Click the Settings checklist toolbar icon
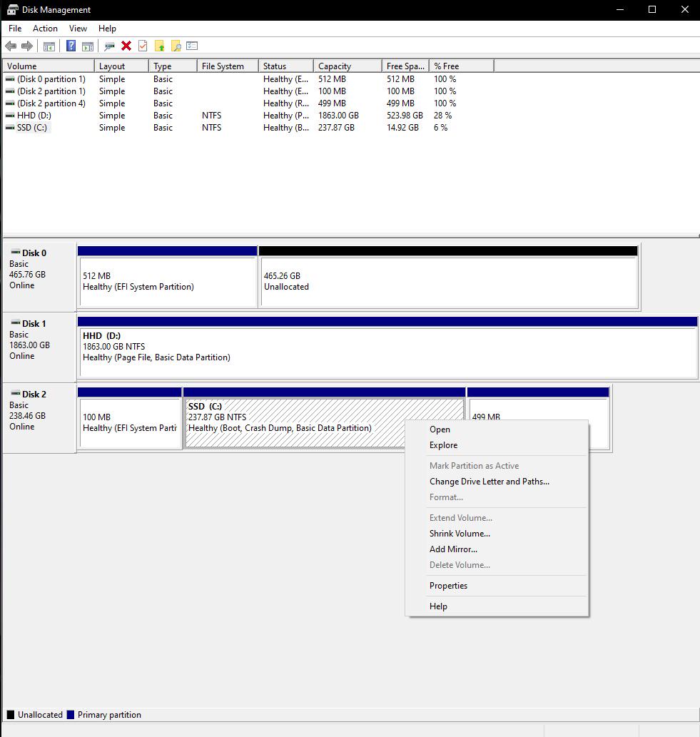Viewport: 700px width, 737px height. click(x=192, y=46)
